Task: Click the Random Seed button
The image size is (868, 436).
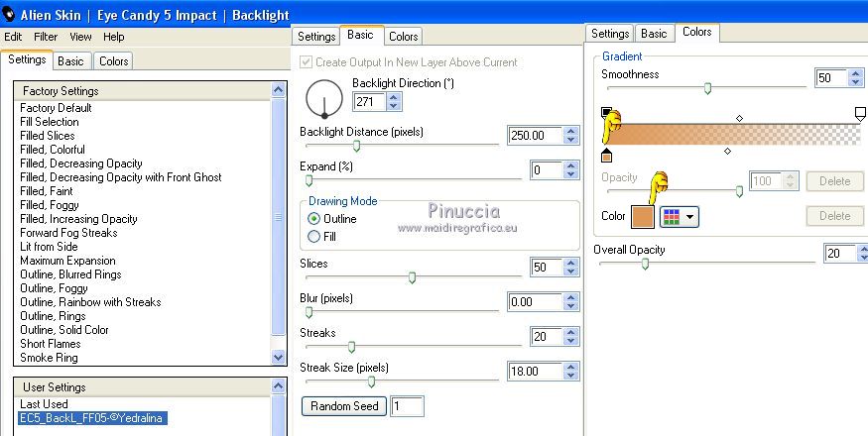Action: point(344,406)
